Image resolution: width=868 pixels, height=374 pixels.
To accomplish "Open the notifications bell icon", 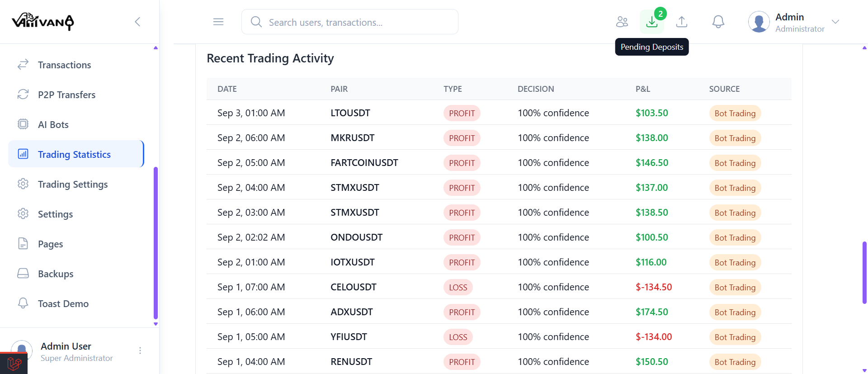I will 718,22.
